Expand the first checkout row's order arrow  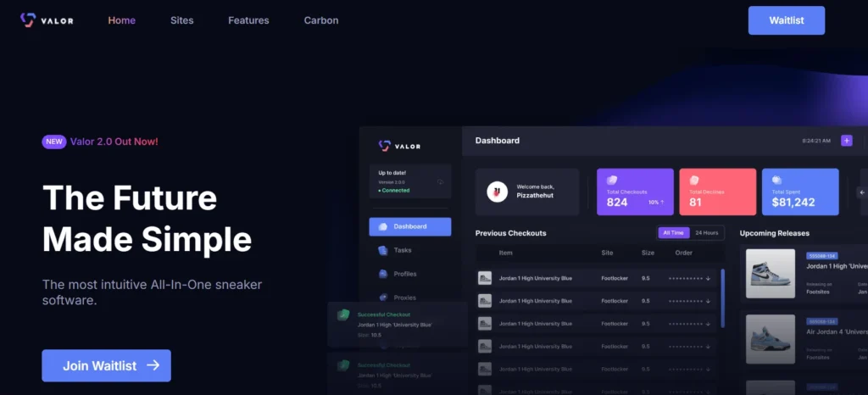pos(708,278)
